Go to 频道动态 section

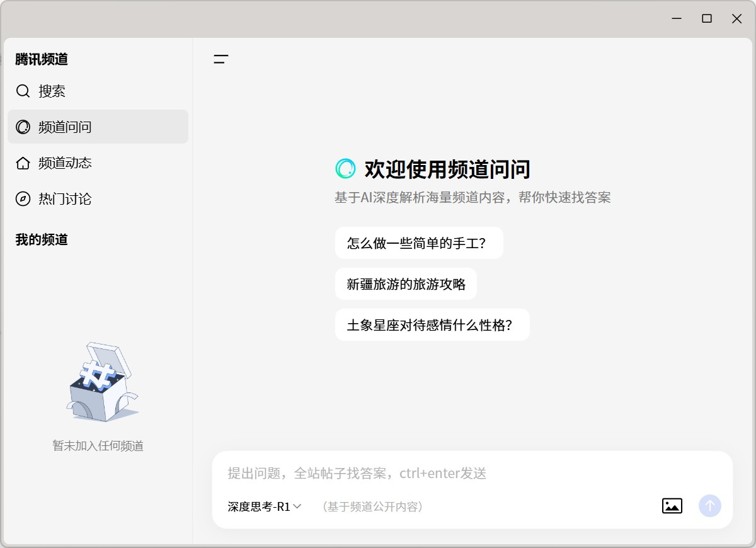66,163
